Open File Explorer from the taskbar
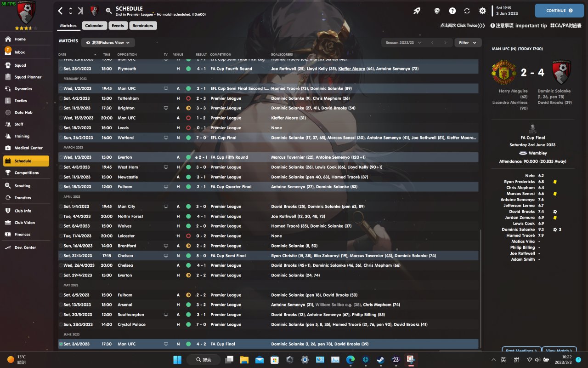588x368 pixels. coord(244,360)
